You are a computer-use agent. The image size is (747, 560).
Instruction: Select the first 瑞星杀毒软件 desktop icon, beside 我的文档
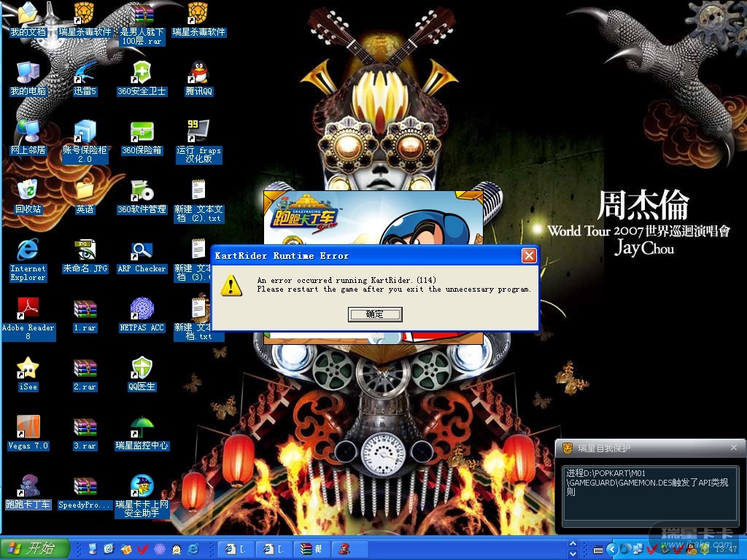(85, 20)
